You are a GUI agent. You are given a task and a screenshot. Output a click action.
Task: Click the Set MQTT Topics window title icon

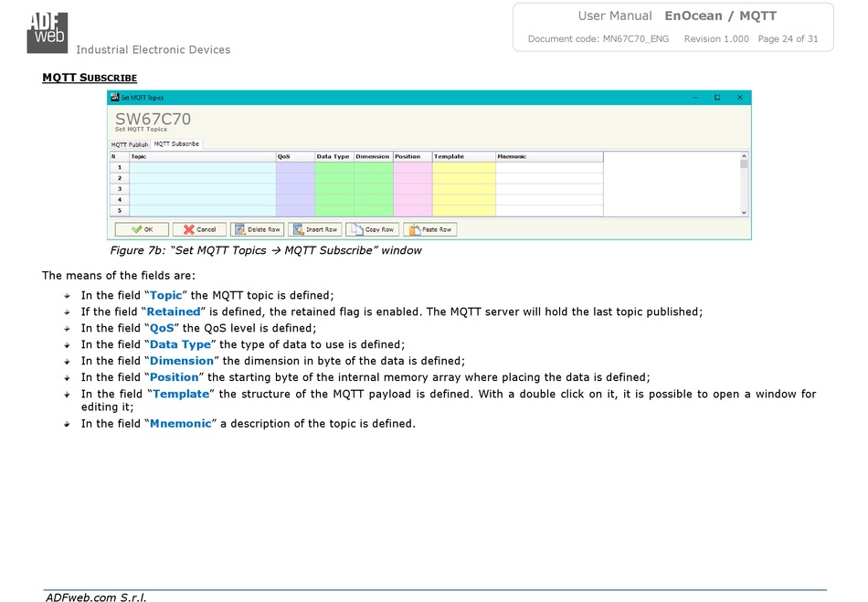point(114,98)
